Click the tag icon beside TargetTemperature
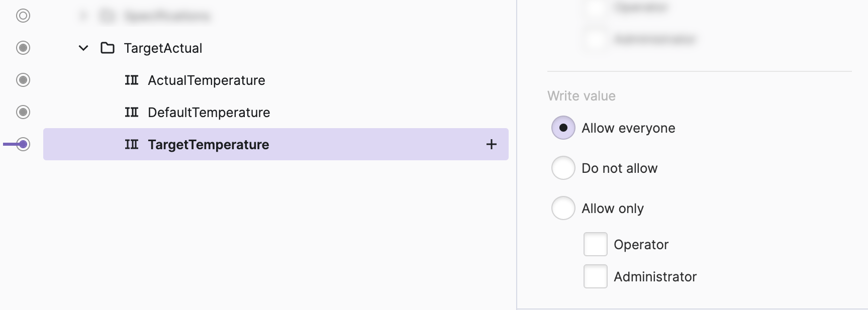868x310 pixels. pos(132,145)
